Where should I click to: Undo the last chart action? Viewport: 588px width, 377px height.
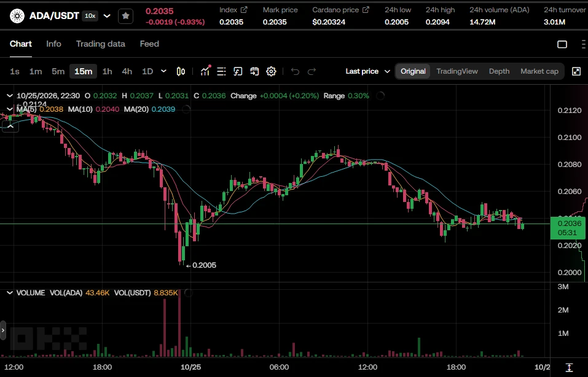pyautogui.click(x=295, y=71)
